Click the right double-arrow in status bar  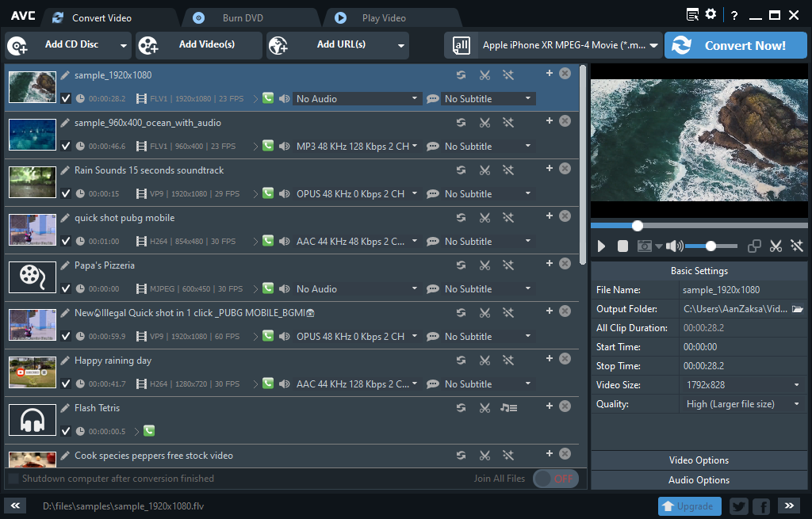coord(789,506)
